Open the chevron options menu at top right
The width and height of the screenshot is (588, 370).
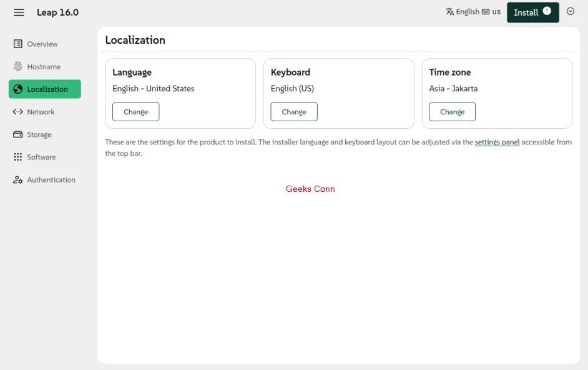click(571, 12)
